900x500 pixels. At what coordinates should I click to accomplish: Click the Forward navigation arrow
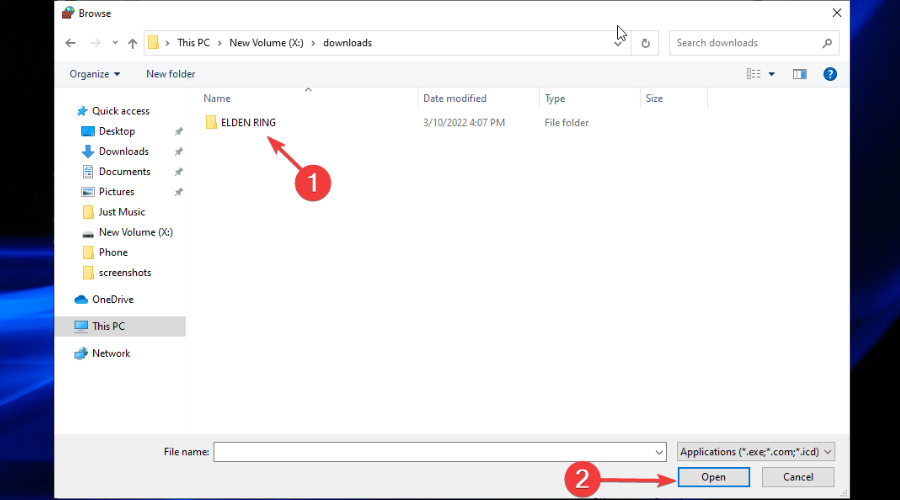95,43
